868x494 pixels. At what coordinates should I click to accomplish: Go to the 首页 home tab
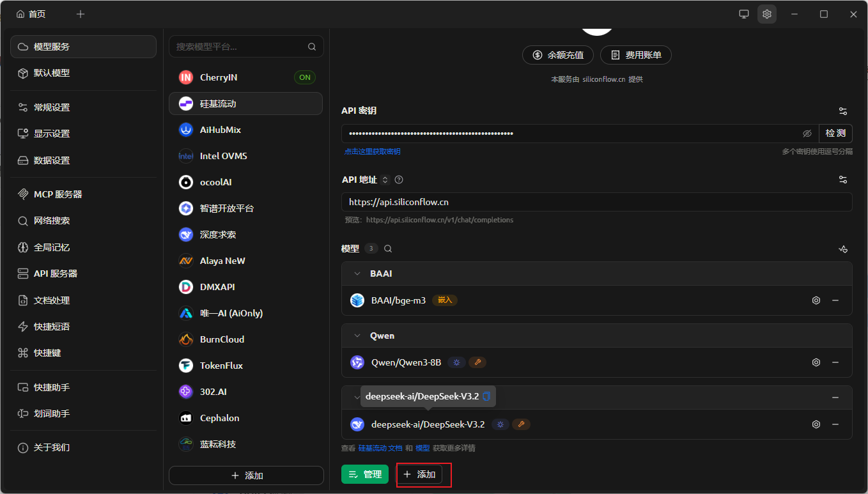coord(31,14)
